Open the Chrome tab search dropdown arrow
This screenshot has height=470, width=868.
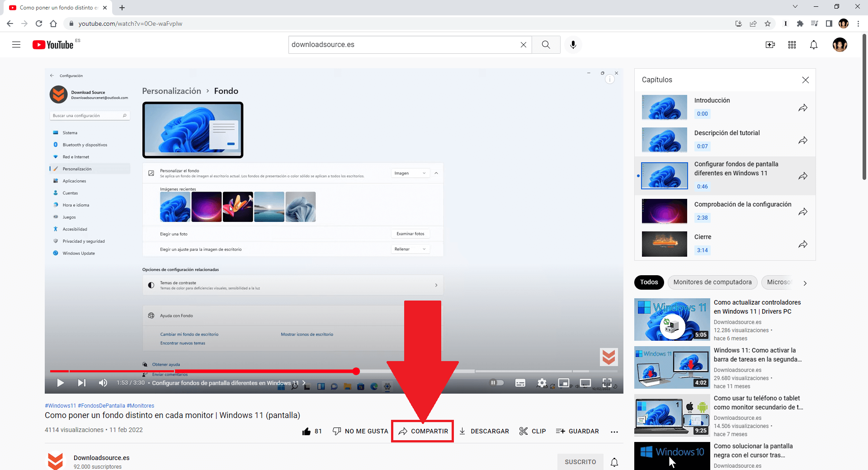[x=795, y=6]
